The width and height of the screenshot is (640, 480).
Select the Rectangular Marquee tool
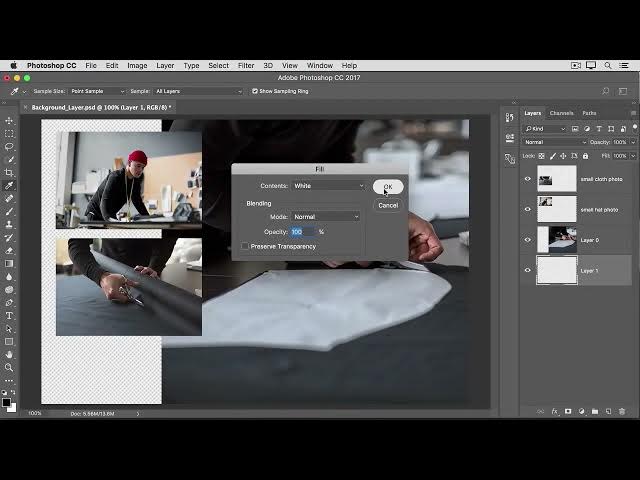pyautogui.click(x=9, y=134)
